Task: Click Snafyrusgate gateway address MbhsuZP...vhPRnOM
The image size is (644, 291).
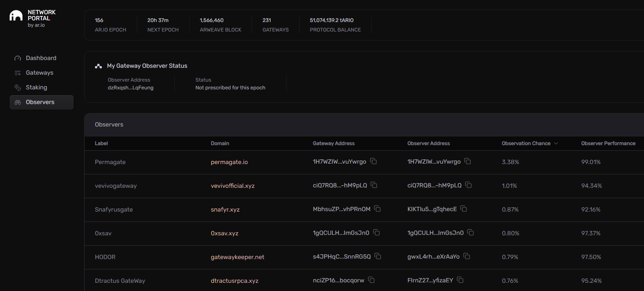Action: [x=342, y=209]
